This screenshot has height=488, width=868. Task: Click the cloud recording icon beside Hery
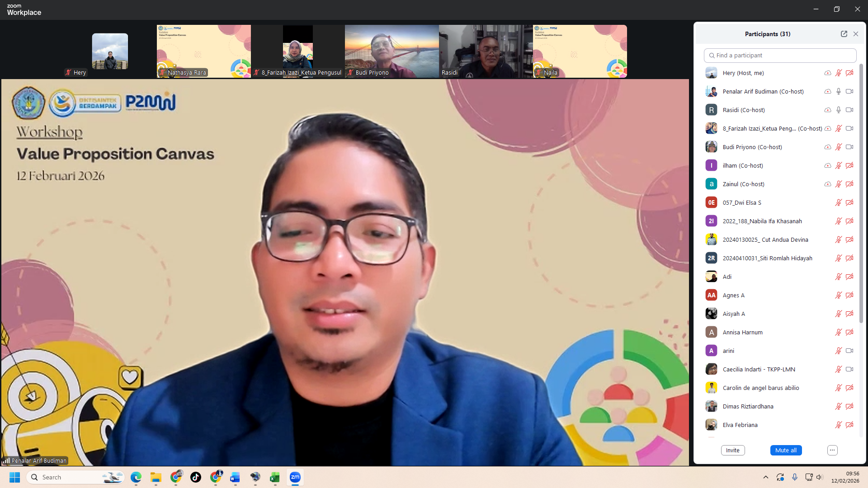(827, 73)
